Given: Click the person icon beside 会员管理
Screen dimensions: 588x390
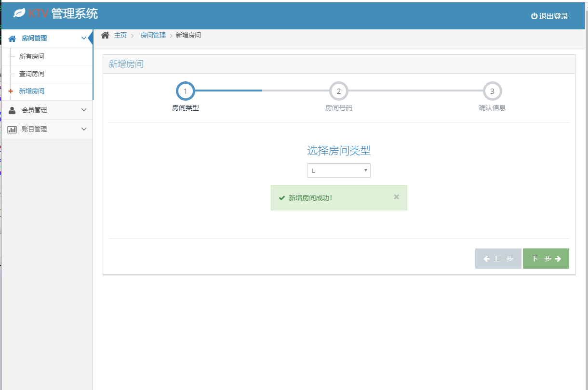Looking at the screenshot, I should coord(12,110).
